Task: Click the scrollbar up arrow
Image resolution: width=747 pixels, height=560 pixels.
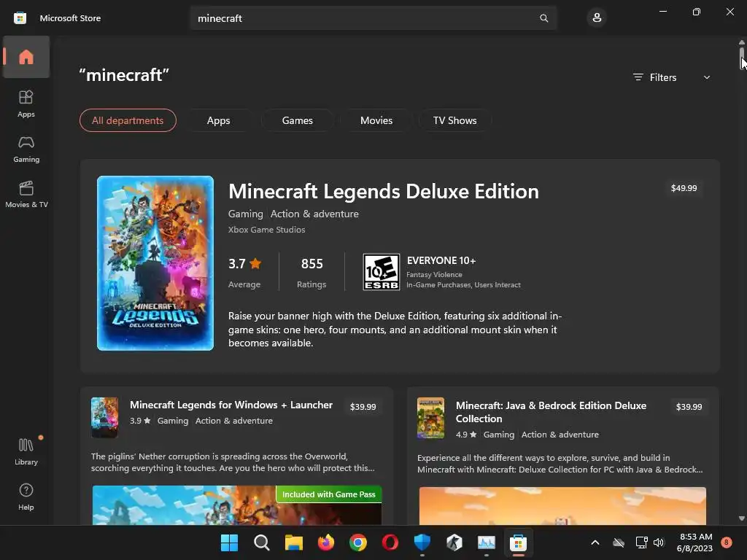Action: point(741,42)
